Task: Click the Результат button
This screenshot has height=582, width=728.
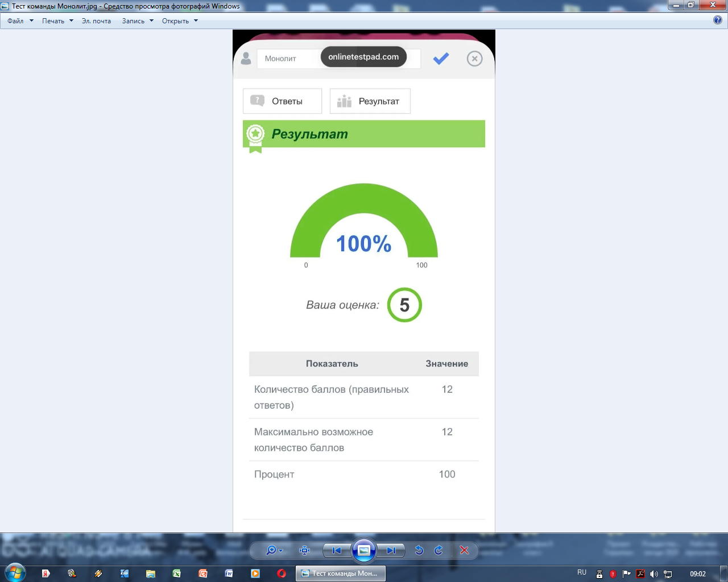Action: [370, 101]
